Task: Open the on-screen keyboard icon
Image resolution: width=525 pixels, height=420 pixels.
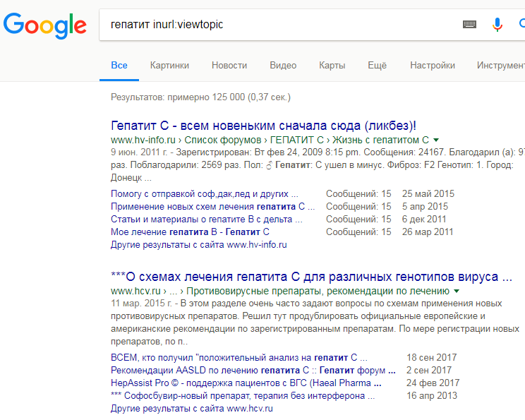Action: click(x=469, y=24)
